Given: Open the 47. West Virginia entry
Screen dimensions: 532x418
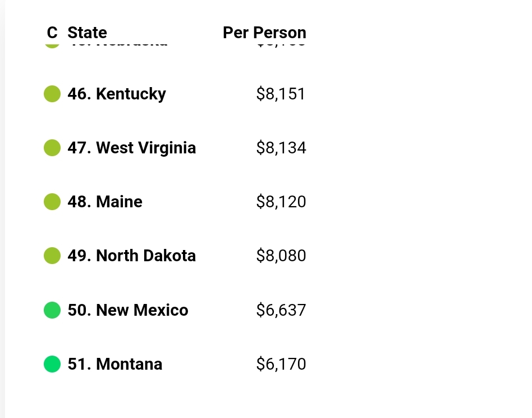Looking at the screenshot, I should pyautogui.click(x=132, y=148).
